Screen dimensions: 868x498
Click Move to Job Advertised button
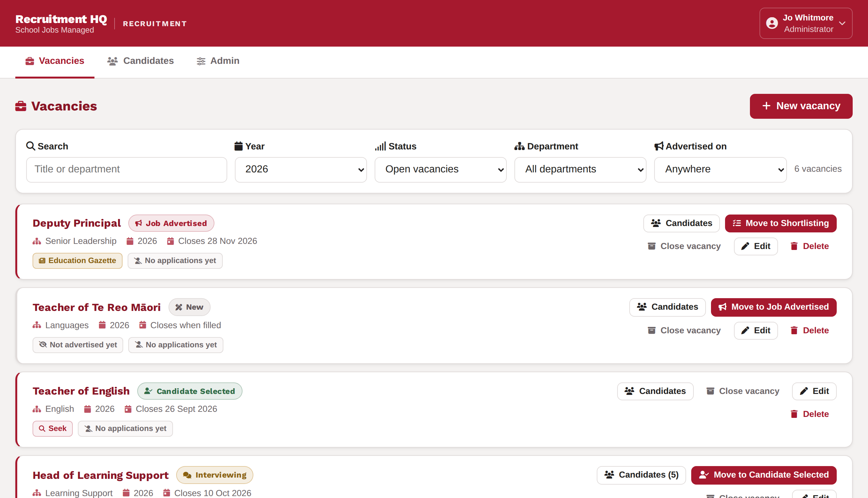[774, 307]
